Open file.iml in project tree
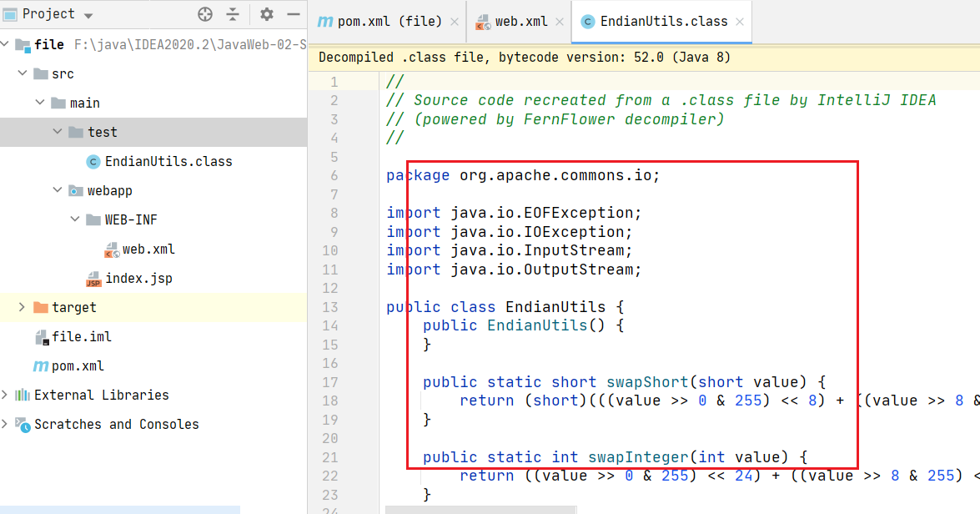 coord(81,336)
